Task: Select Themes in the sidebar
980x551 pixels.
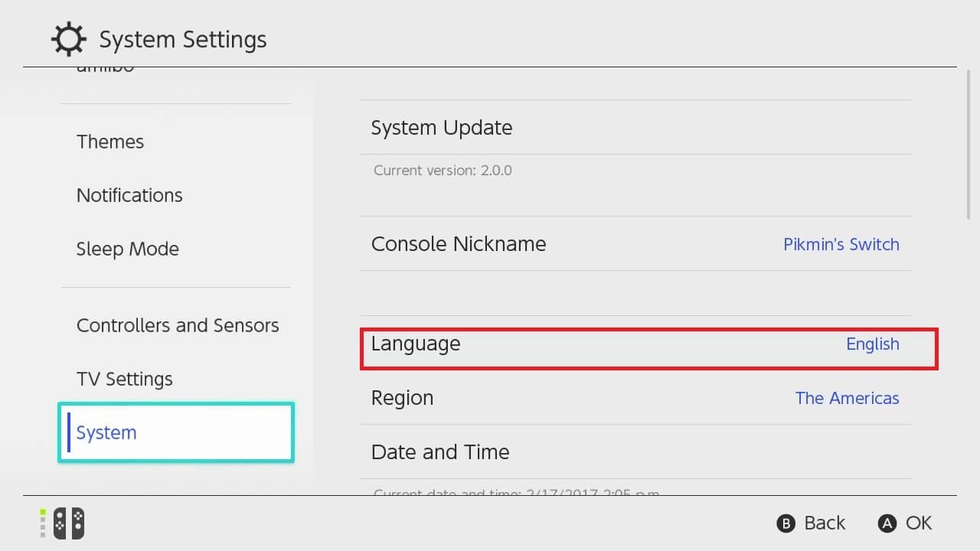Action: click(x=110, y=142)
